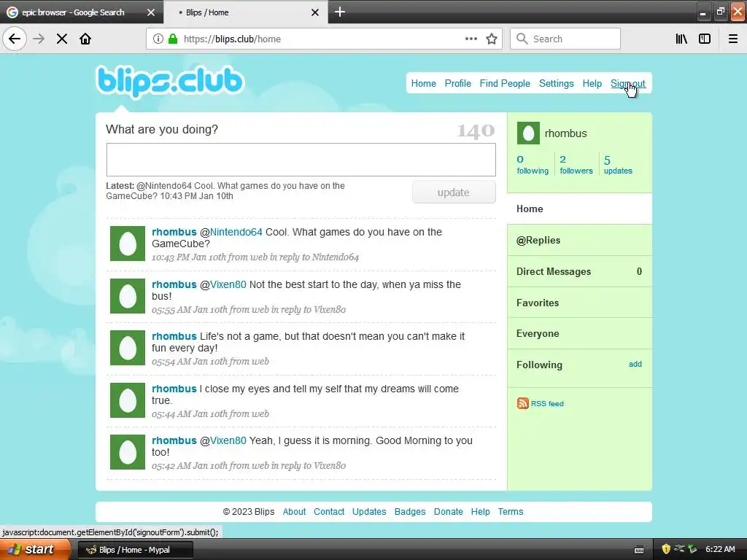Close the epic browser Google Search tab
This screenshot has width=747, height=560.
pyautogui.click(x=150, y=12)
